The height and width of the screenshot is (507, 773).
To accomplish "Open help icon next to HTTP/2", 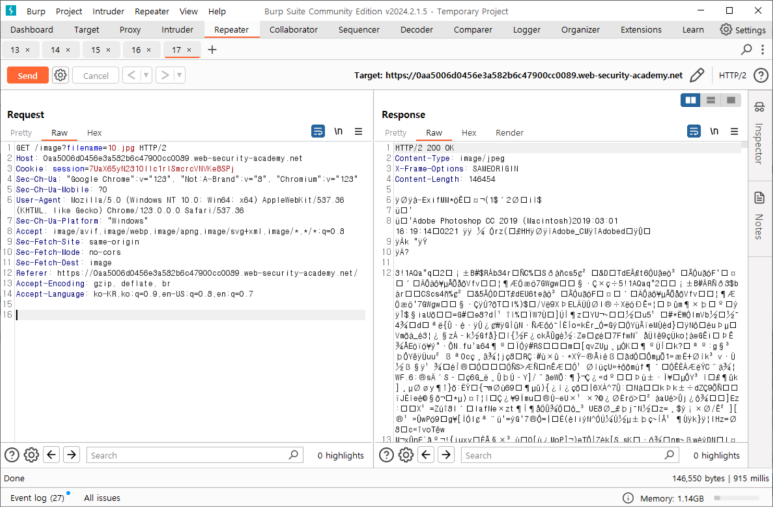I will tap(761, 75).
